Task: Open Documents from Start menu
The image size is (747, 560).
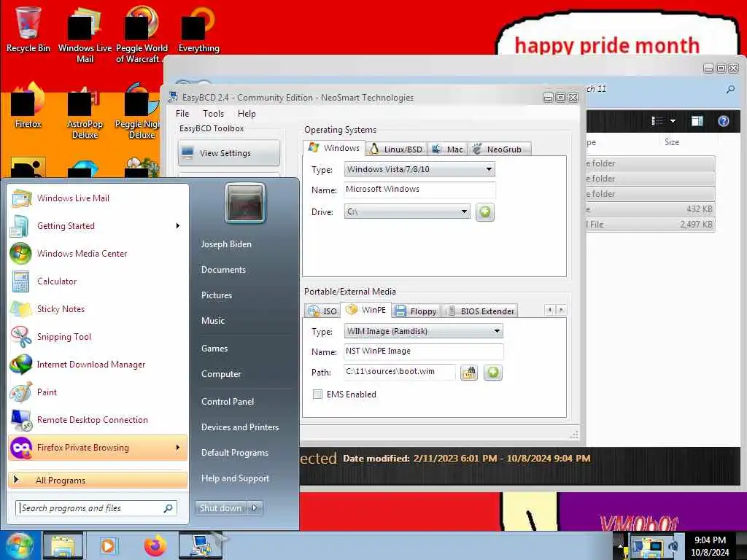Action: [223, 270]
